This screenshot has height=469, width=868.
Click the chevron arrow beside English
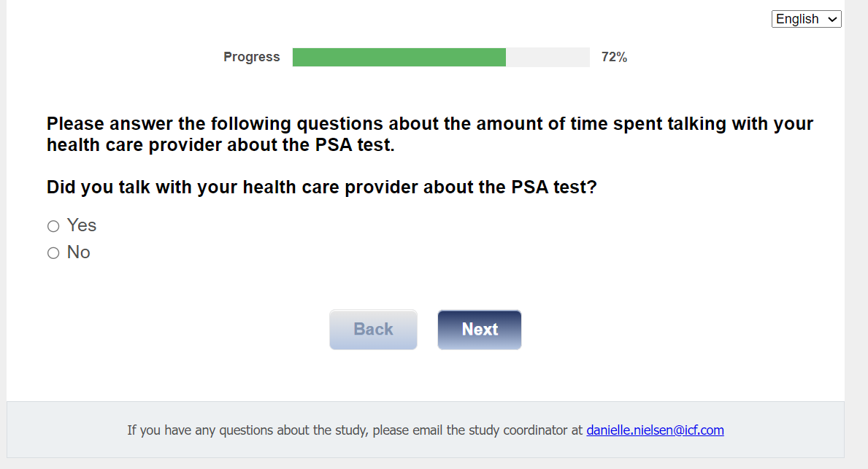click(x=832, y=20)
